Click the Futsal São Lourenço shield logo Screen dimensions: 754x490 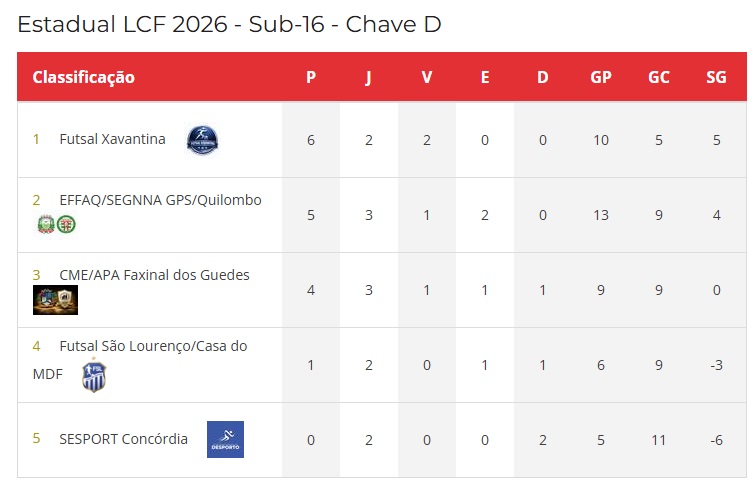pyautogui.click(x=94, y=375)
